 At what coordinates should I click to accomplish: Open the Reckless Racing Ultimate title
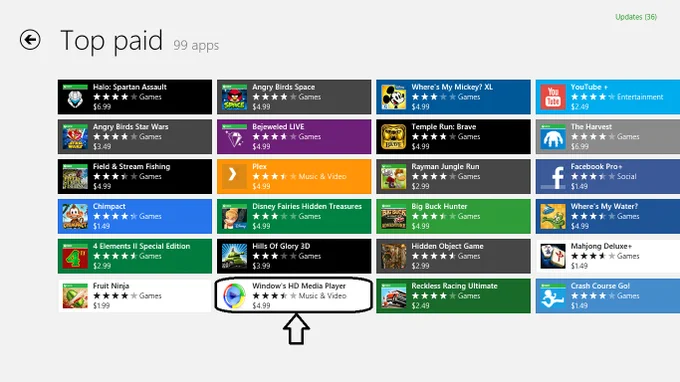click(x=454, y=286)
